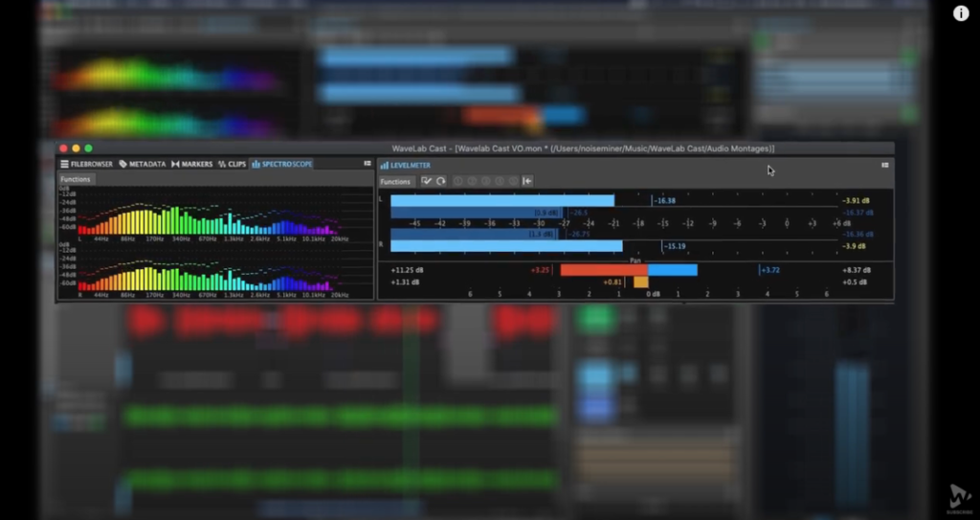Click the info icon in the top-right corner
Image resolution: width=980 pixels, height=520 pixels.
pos(961,13)
